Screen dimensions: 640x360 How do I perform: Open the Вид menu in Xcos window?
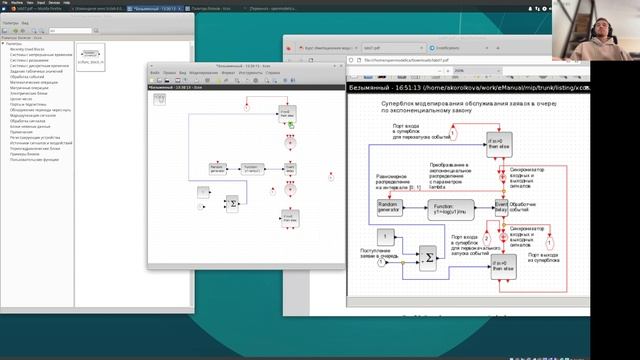pyautogui.click(x=182, y=73)
